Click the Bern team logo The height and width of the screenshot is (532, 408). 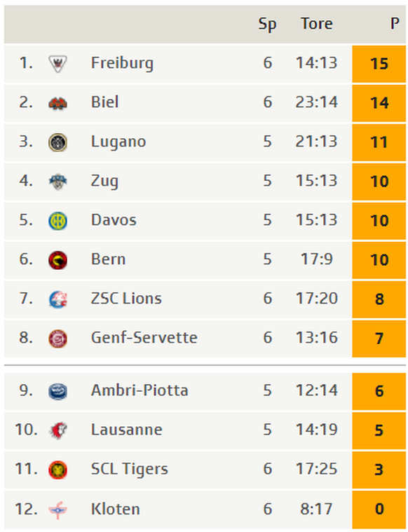pyautogui.click(x=57, y=260)
